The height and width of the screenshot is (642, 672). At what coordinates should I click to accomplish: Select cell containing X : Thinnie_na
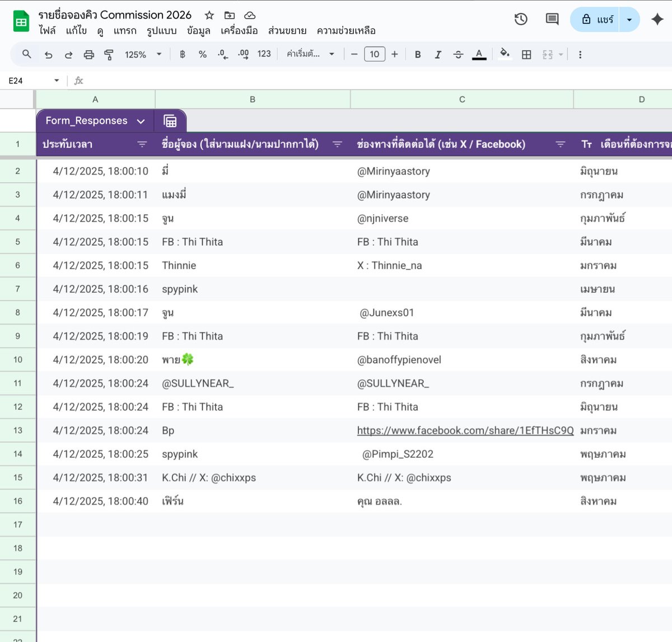[x=462, y=266]
